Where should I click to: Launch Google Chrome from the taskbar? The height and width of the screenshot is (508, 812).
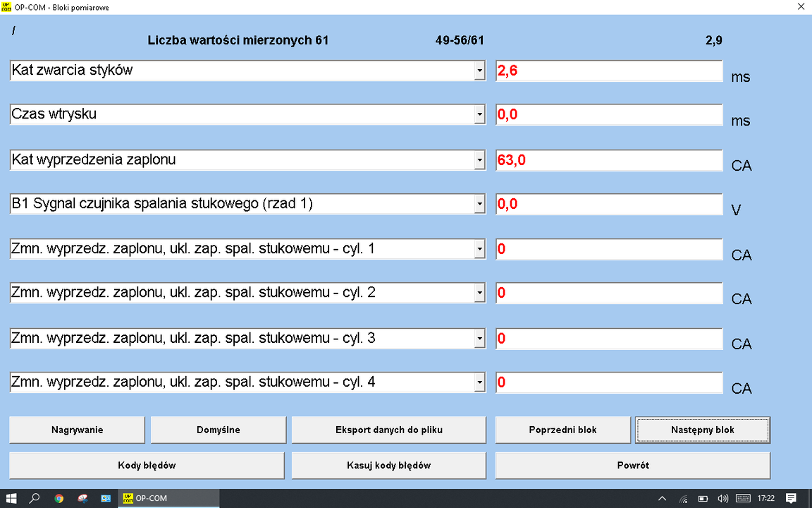[x=59, y=498]
